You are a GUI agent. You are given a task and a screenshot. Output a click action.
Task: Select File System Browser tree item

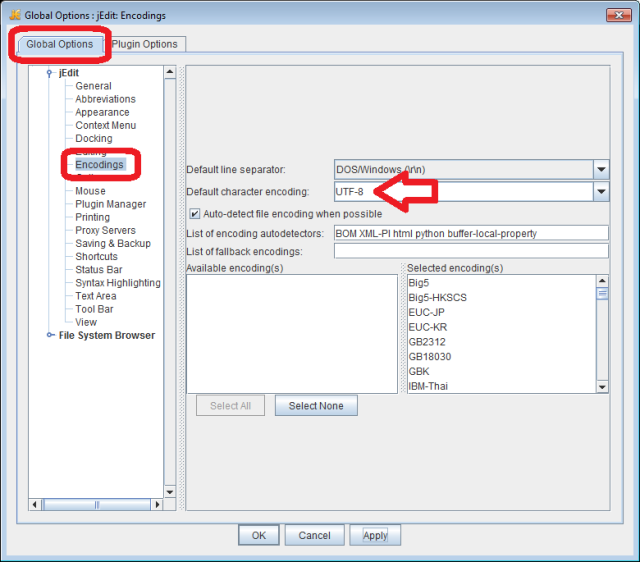point(107,335)
